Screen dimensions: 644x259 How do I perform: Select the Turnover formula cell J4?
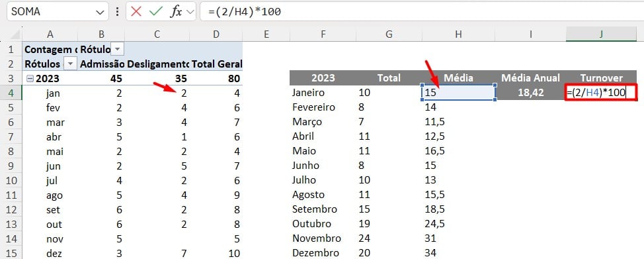(x=601, y=93)
